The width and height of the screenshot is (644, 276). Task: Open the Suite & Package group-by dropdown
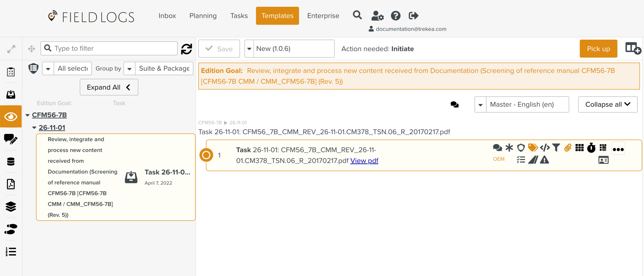pos(158,68)
